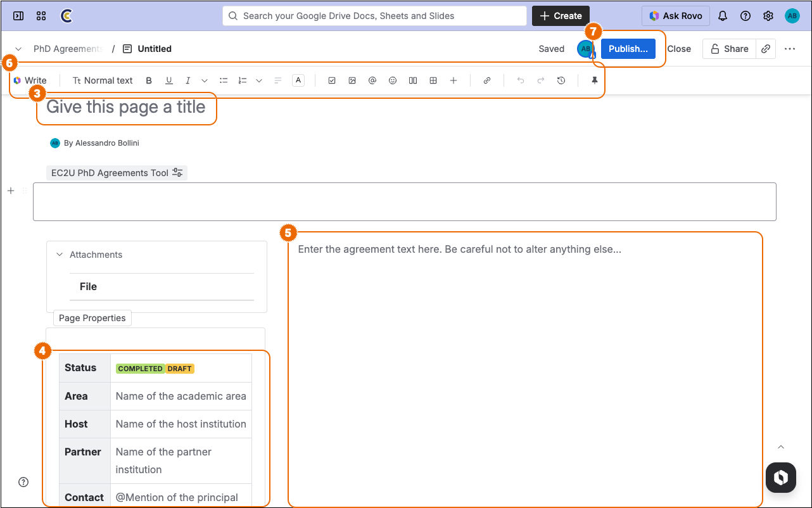This screenshot has width=812, height=508.
Task: Toggle underline formatting
Action: (x=169, y=80)
